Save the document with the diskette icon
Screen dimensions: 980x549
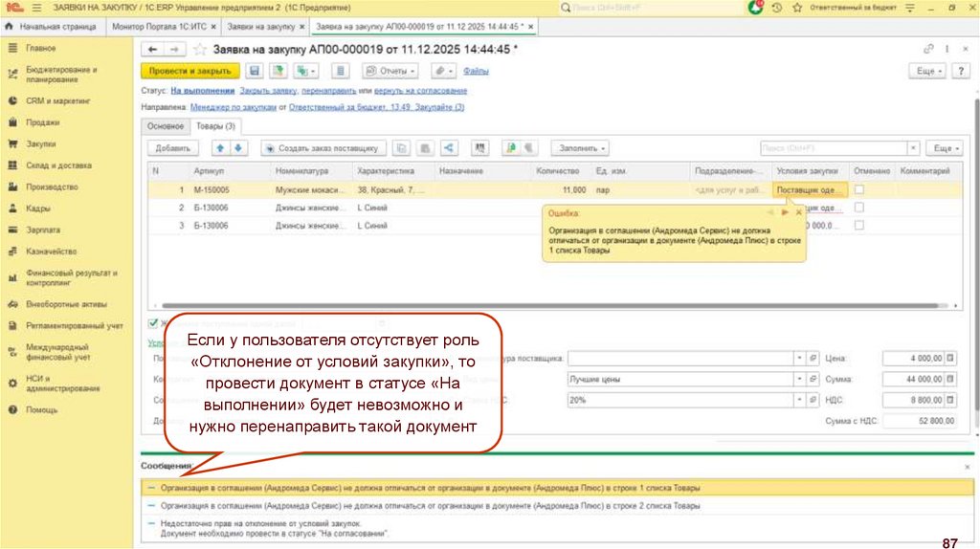pos(255,71)
